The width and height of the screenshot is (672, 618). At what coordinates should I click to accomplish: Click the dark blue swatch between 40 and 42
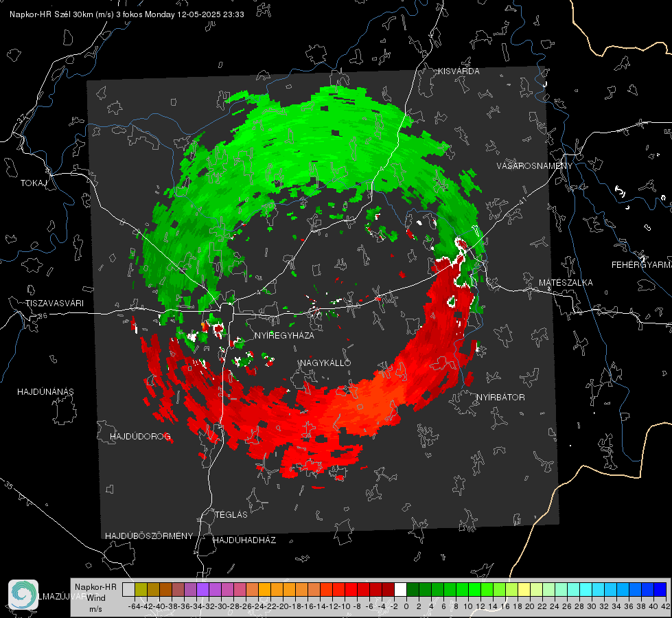pyautogui.click(x=660, y=590)
